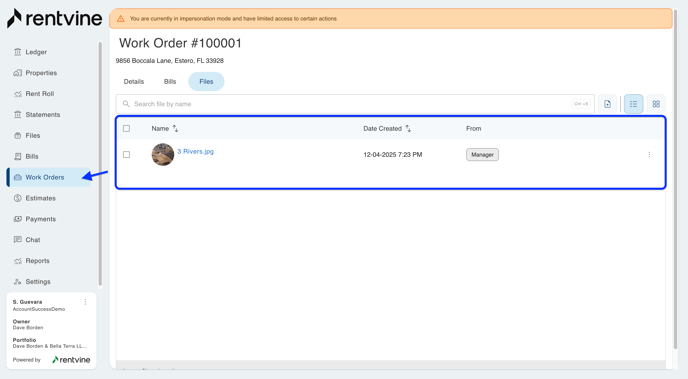688x379 pixels.
Task: Open S. Guevara account options menu
Action: (x=85, y=302)
